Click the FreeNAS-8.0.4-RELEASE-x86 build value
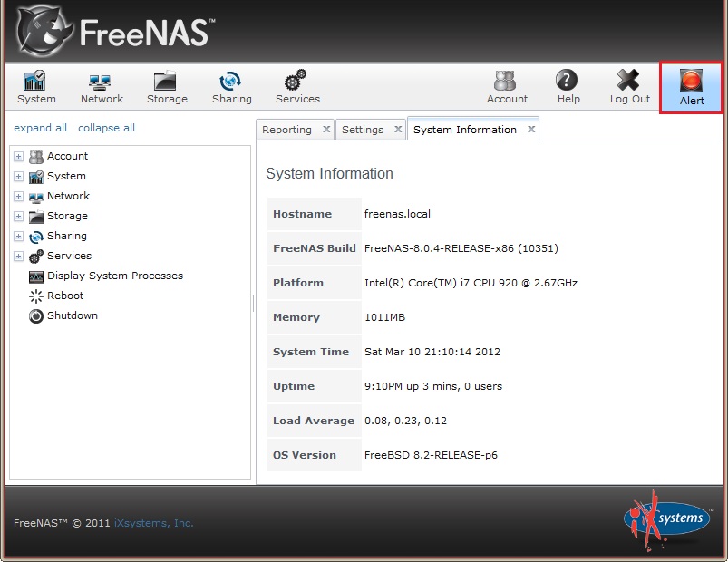Image resolution: width=728 pixels, height=562 pixels. (461, 248)
